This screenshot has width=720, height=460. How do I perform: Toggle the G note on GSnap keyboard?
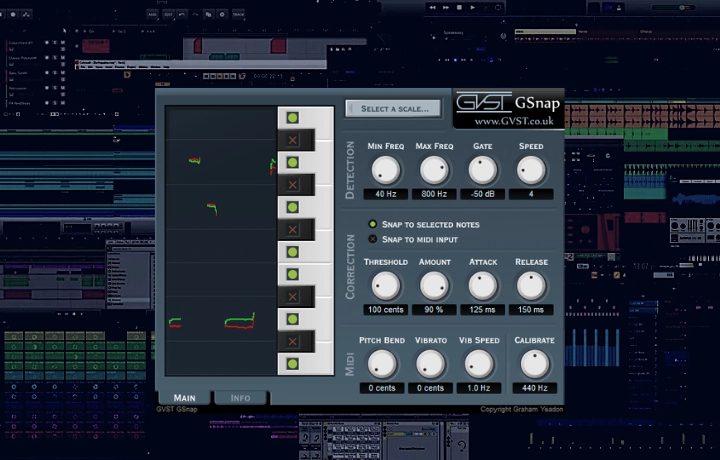click(292, 207)
